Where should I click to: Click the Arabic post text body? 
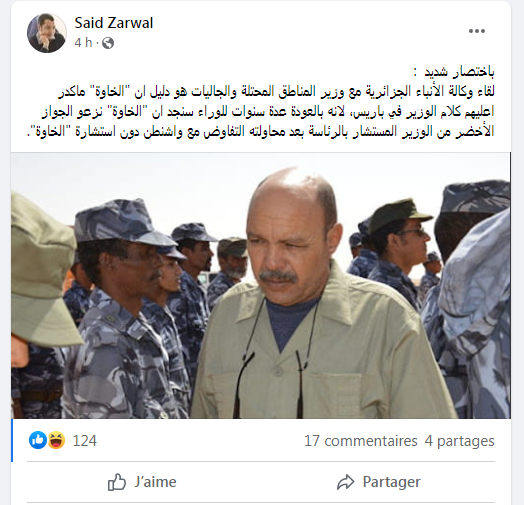click(x=260, y=102)
